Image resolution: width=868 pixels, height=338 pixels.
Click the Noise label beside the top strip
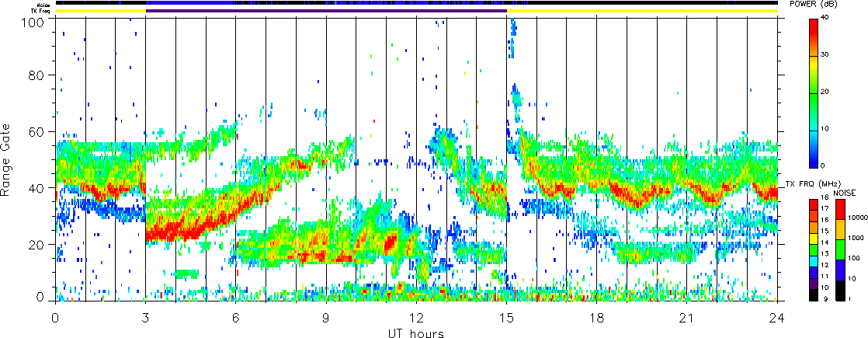coord(45,4)
